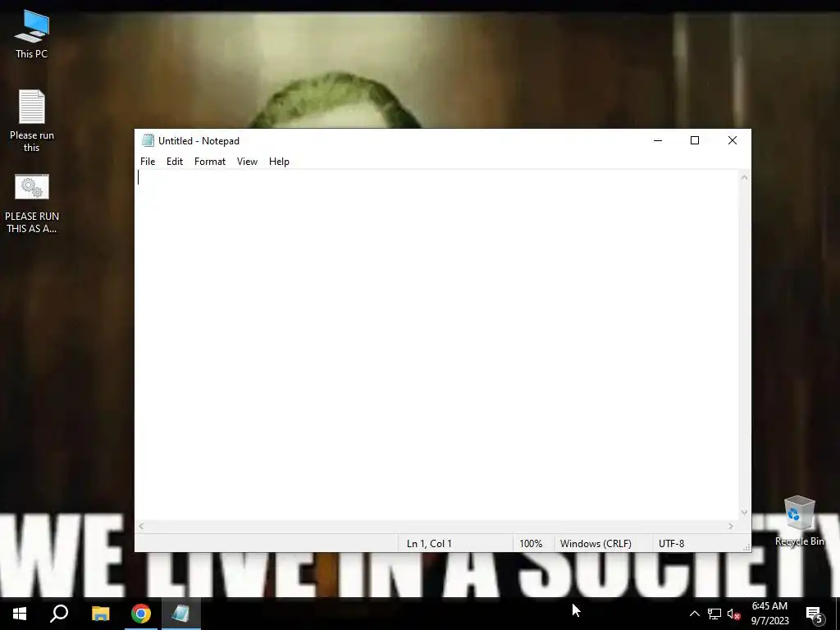The width and height of the screenshot is (840, 630).
Task: Open the muted volume tray icon
Action: (734, 614)
